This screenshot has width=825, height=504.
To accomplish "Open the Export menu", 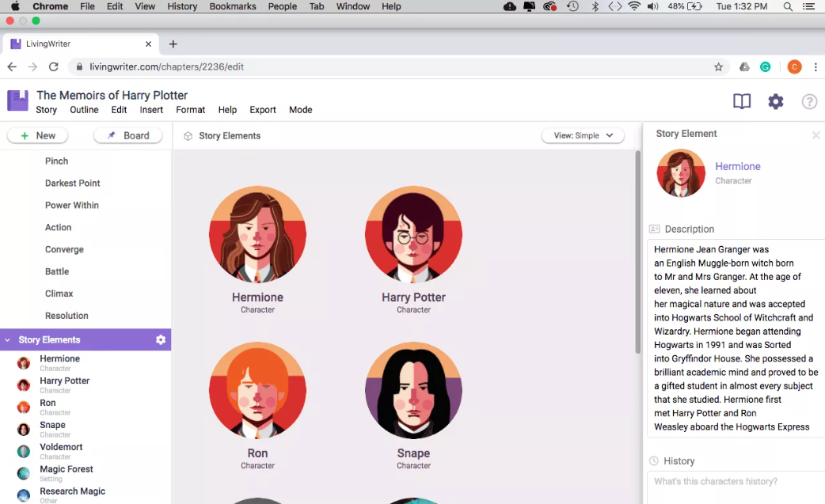I will click(262, 110).
